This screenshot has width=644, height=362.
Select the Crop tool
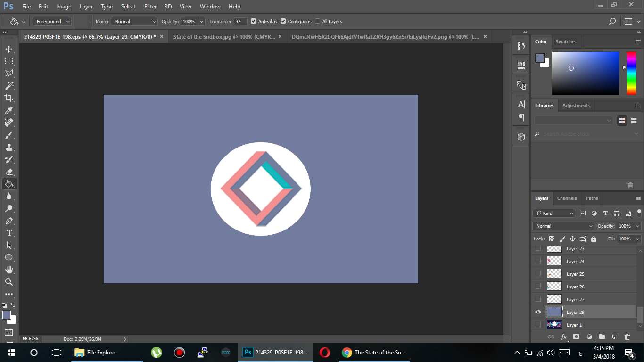point(9,98)
